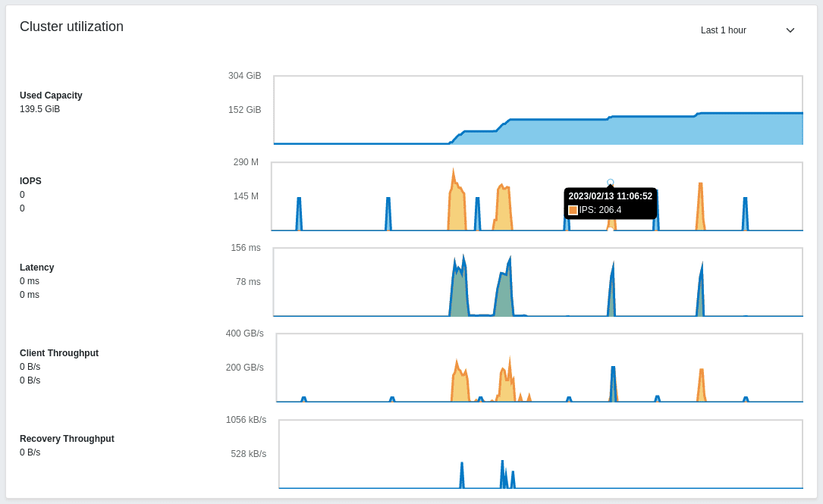Image resolution: width=823 pixels, height=504 pixels.
Task: Click the 139.5 GiB capacity value
Action: pyautogui.click(x=39, y=109)
